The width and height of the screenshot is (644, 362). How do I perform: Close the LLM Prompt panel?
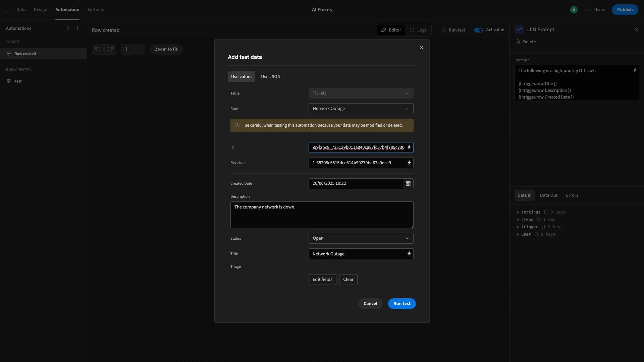[x=636, y=29]
